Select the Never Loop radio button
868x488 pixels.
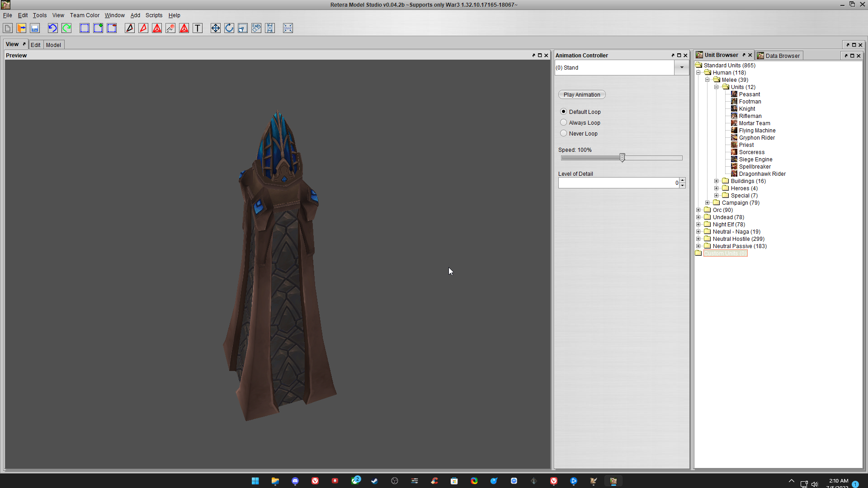click(x=563, y=133)
